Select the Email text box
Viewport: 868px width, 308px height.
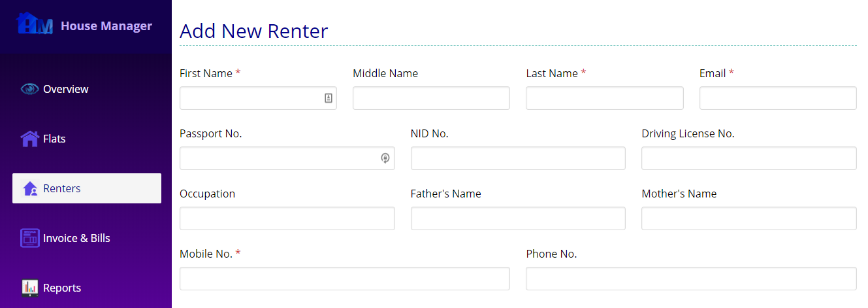778,98
